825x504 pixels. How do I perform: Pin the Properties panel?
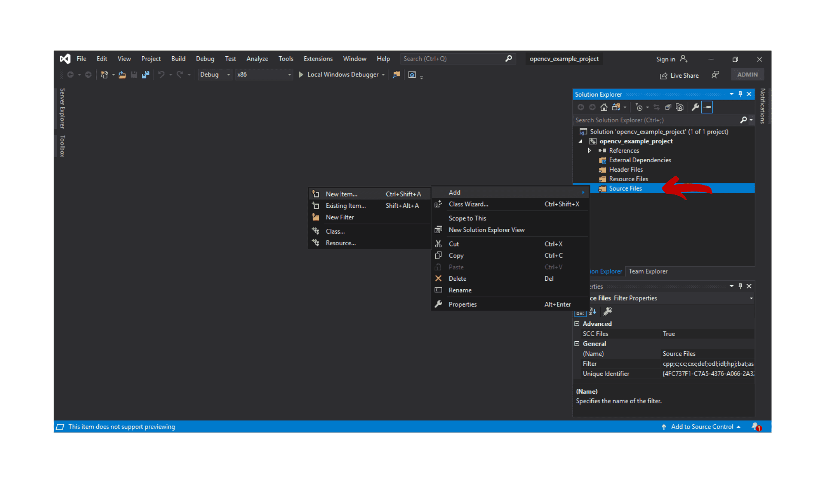740,286
